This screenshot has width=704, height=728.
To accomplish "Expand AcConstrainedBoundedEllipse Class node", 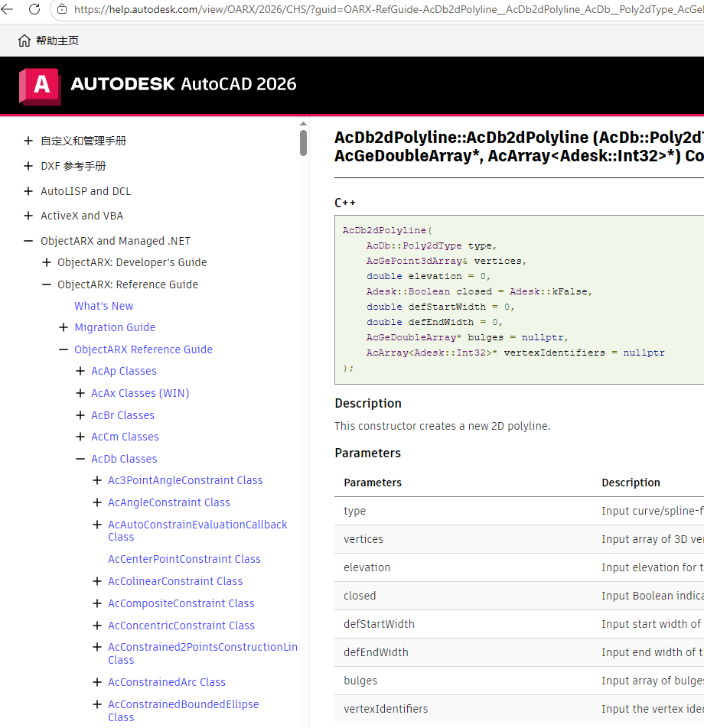I will tap(97, 705).
